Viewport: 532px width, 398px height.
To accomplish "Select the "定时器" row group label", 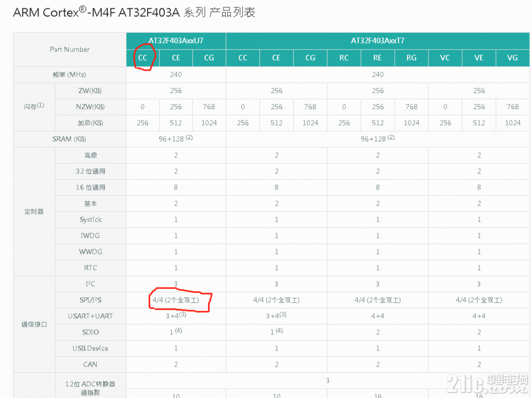I will tap(34, 212).
